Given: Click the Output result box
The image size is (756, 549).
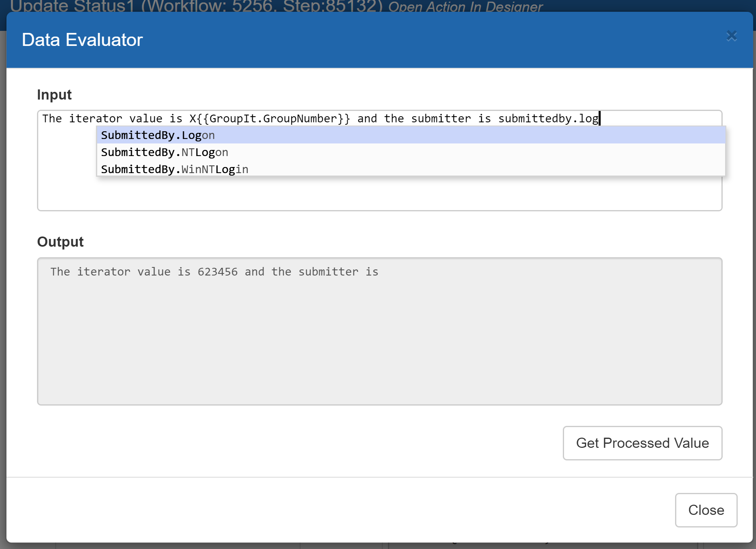Looking at the screenshot, I should pyautogui.click(x=379, y=331).
